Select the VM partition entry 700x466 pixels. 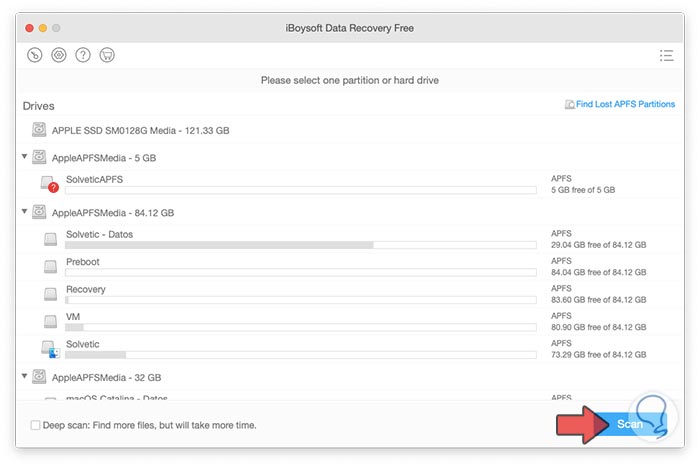click(72, 317)
